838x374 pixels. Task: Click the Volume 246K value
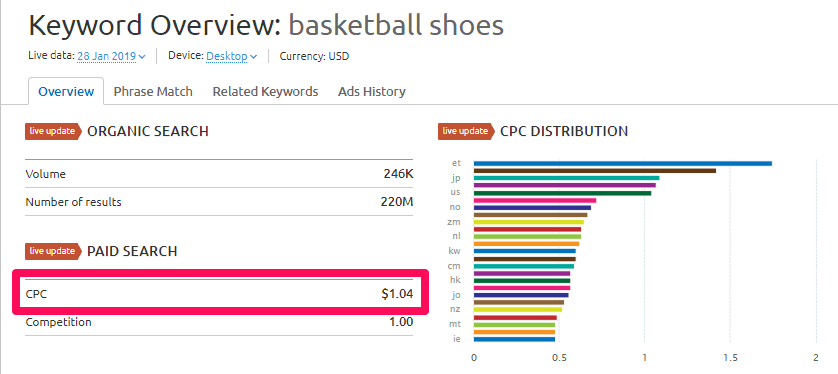pyautogui.click(x=398, y=174)
